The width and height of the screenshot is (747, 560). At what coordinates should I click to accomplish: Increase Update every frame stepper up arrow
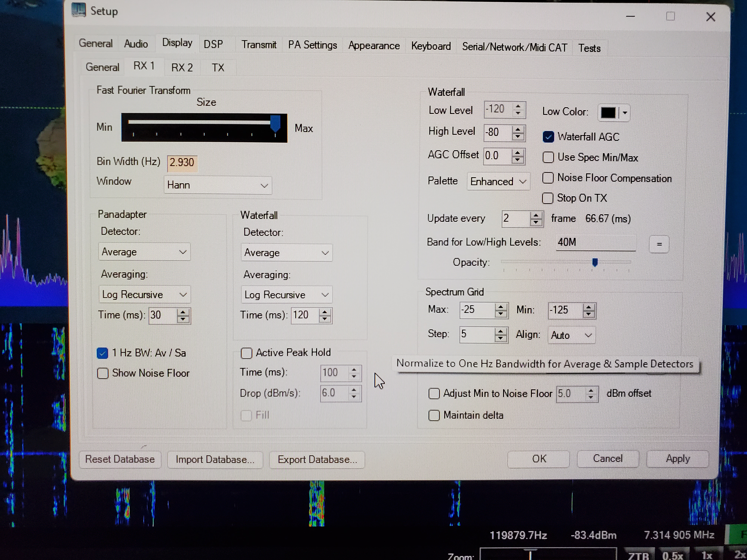pos(536,216)
